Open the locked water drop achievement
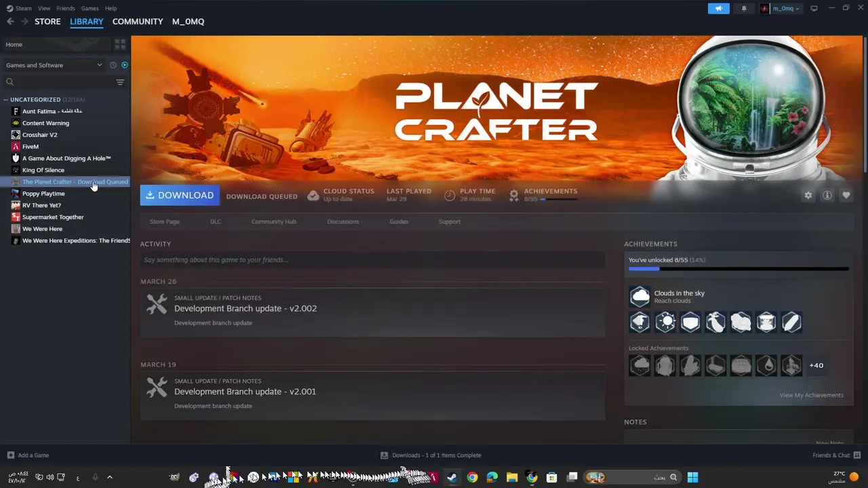 point(766,365)
